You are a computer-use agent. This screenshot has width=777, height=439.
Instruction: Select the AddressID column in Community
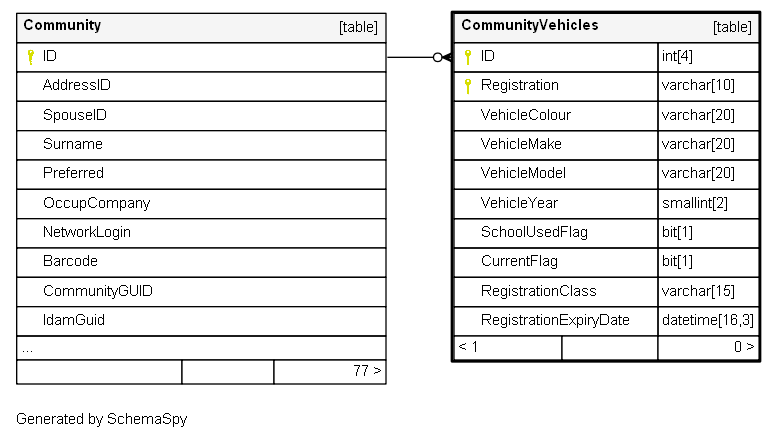(x=201, y=86)
